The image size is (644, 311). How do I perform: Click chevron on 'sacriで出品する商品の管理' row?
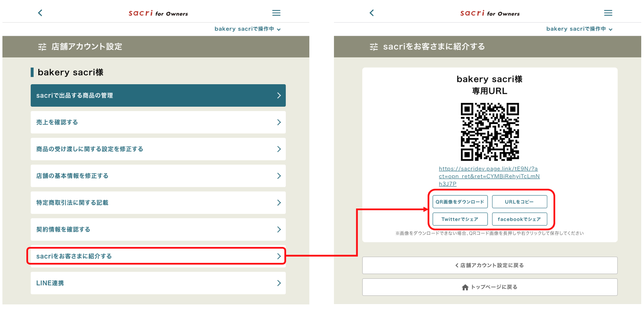click(279, 95)
